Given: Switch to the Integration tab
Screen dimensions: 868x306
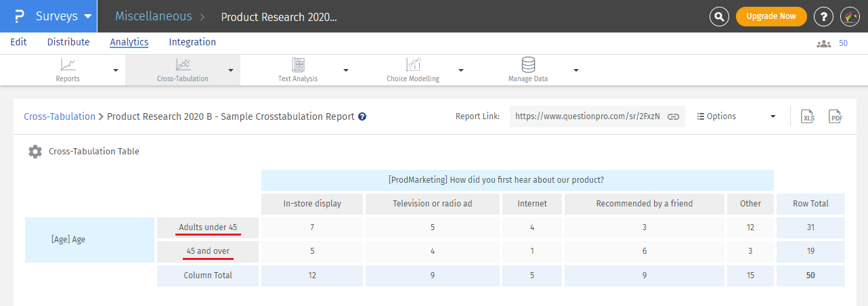Looking at the screenshot, I should coord(192,42).
